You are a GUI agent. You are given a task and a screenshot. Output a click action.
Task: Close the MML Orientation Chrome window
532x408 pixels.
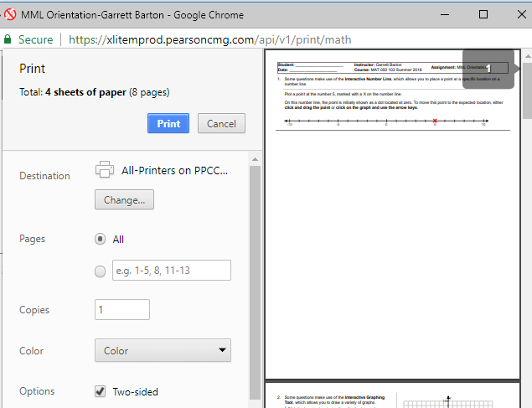click(519, 15)
